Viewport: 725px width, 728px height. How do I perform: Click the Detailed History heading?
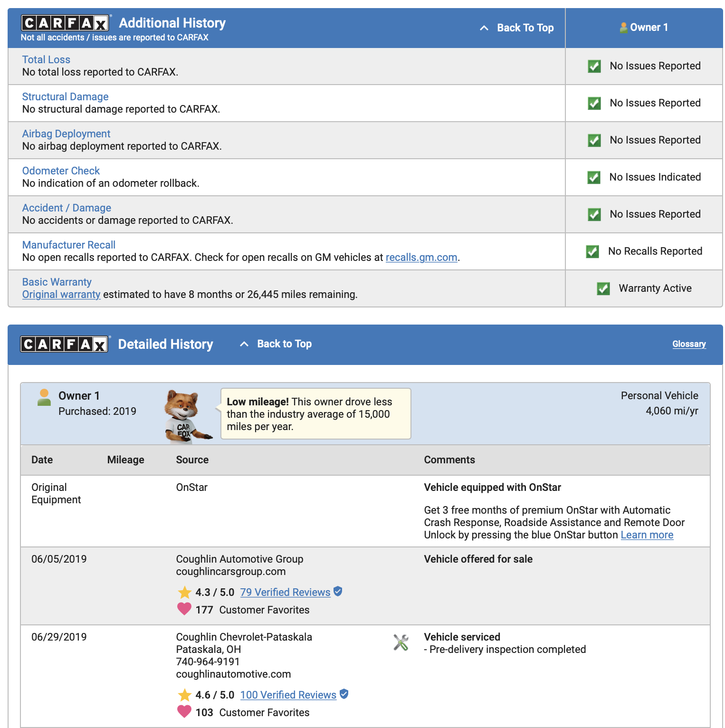coord(165,344)
